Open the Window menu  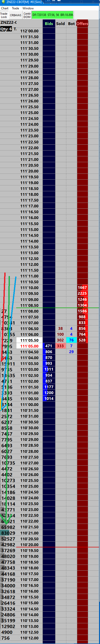click(28, 8)
